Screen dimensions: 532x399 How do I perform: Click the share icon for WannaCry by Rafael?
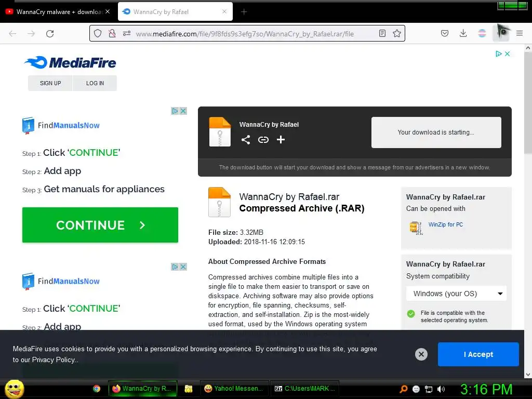tap(246, 140)
